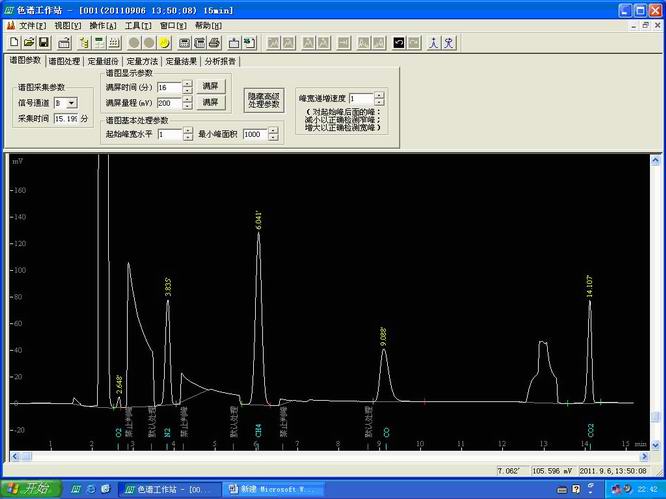Click the 采集时间 field showing 15.196

point(66,119)
